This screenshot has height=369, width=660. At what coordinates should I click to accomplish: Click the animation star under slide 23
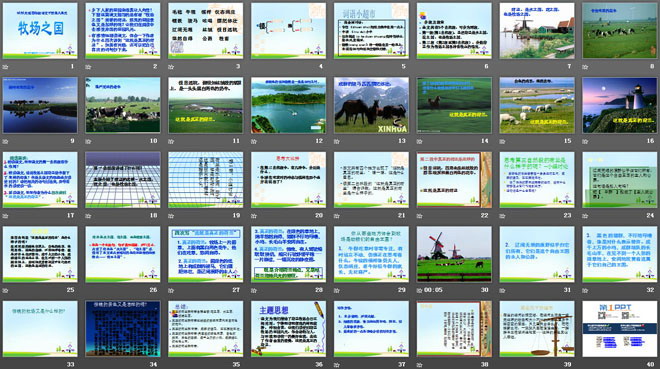[502, 216]
